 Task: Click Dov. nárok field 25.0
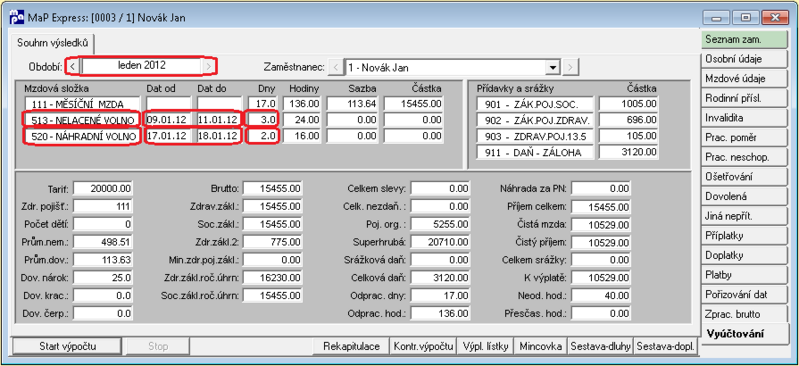pos(103,277)
